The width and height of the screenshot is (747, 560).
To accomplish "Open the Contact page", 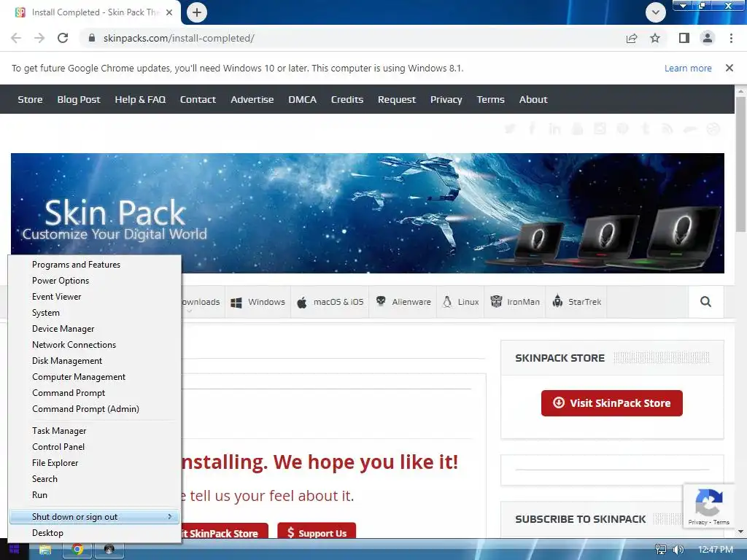I will (x=198, y=99).
